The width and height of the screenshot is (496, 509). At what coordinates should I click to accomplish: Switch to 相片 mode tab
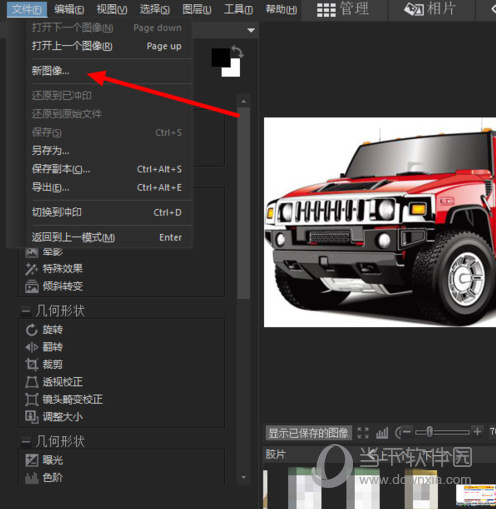[430, 9]
